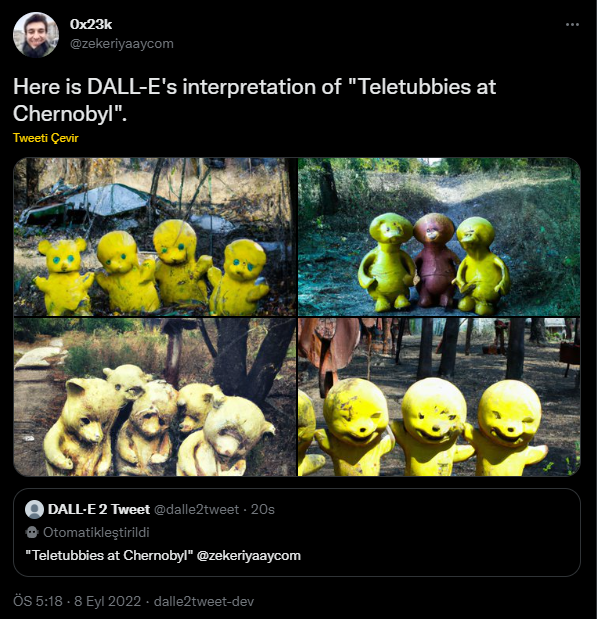Open the DALL·E 2 Tweet avatar icon
The height and width of the screenshot is (619, 597).
pos(34,509)
